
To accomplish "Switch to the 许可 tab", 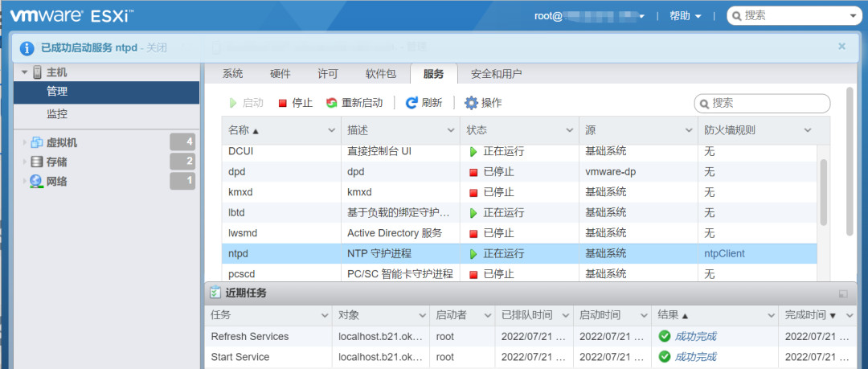I will [328, 74].
